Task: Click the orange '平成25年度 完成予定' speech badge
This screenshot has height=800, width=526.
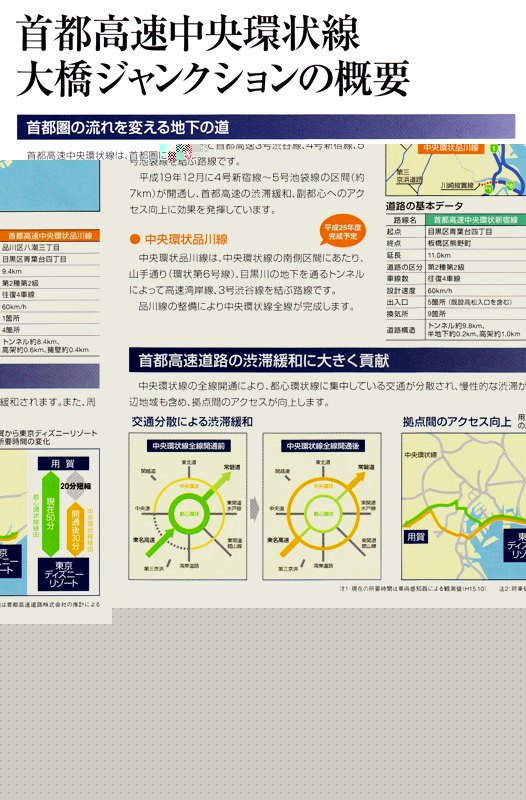Action: (343, 231)
